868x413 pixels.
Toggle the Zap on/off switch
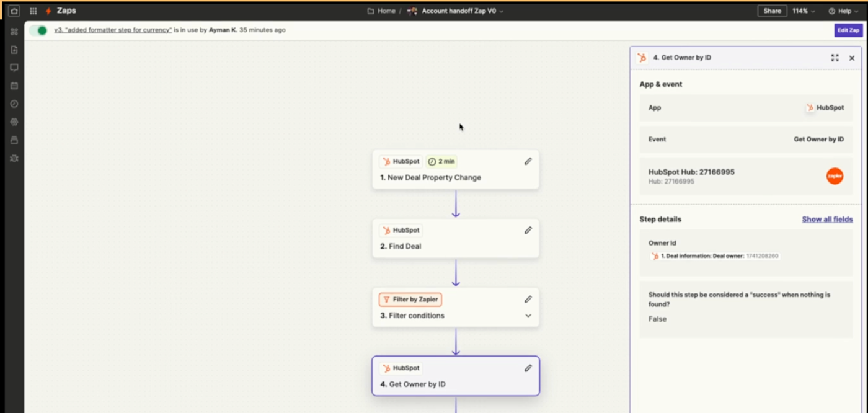[38, 30]
